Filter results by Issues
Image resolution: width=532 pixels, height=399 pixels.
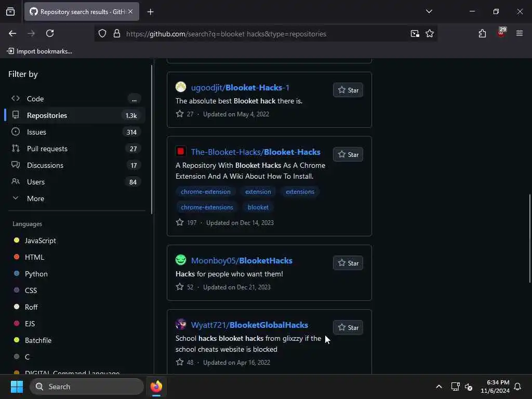pyautogui.click(x=75, y=132)
